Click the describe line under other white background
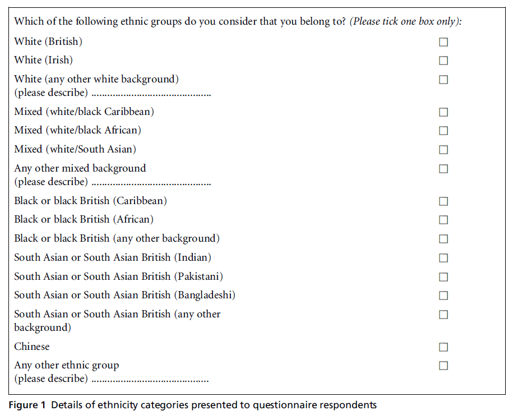Viewport: 513px width, 420px height. (x=151, y=94)
